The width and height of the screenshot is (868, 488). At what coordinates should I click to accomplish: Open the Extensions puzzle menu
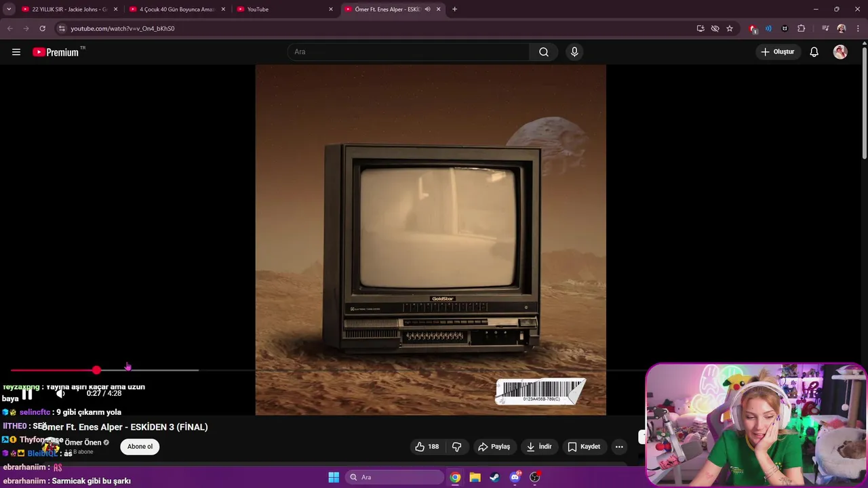click(801, 28)
